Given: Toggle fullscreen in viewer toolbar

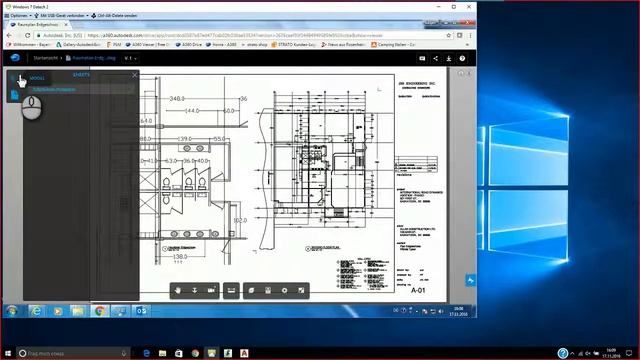Looking at the screenshot, I should [x=301, y=290].
